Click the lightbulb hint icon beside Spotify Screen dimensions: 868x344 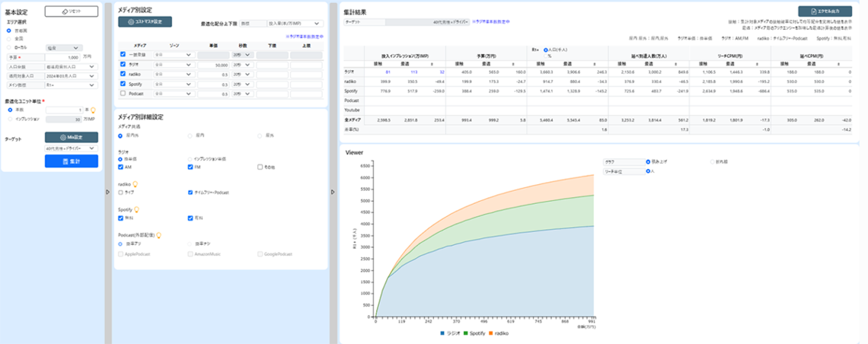tap(137, 209)
